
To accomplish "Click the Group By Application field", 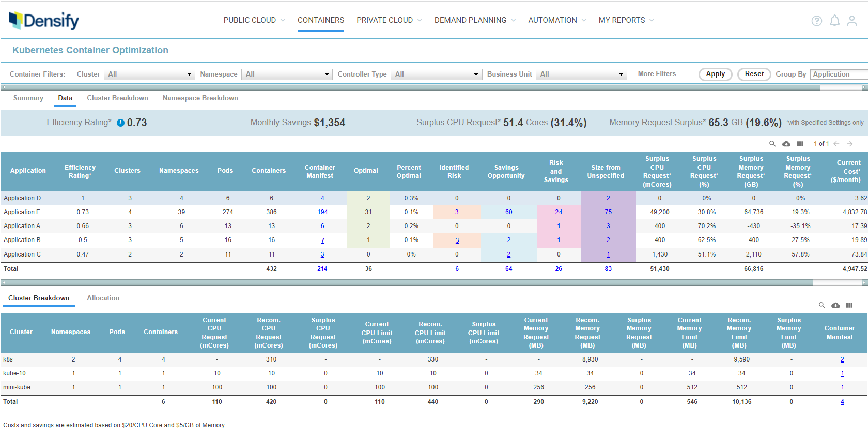I will tap(838, 74).
